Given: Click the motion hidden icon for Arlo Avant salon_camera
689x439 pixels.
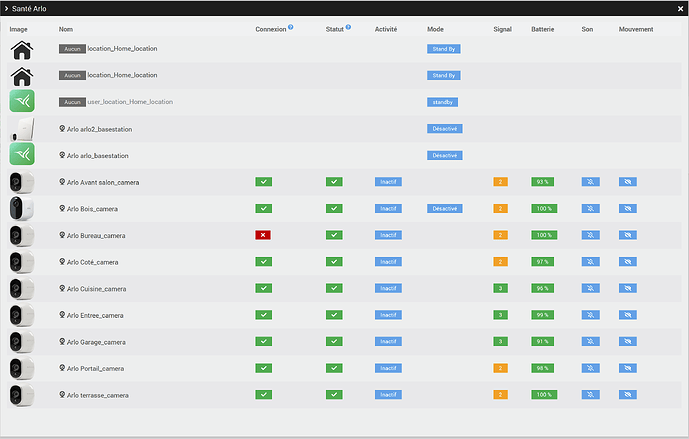Looking at the screenshot, I should pyautogui.click(x=628, y=182).
